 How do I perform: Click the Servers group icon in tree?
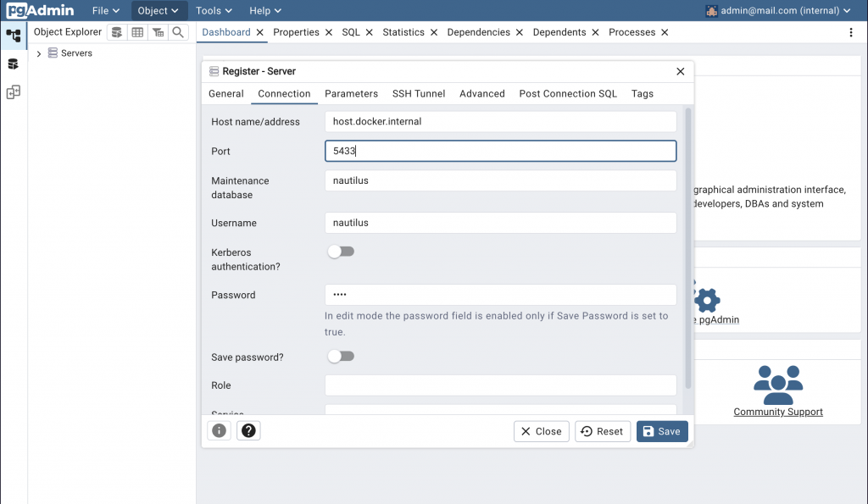tap(53, 53)
